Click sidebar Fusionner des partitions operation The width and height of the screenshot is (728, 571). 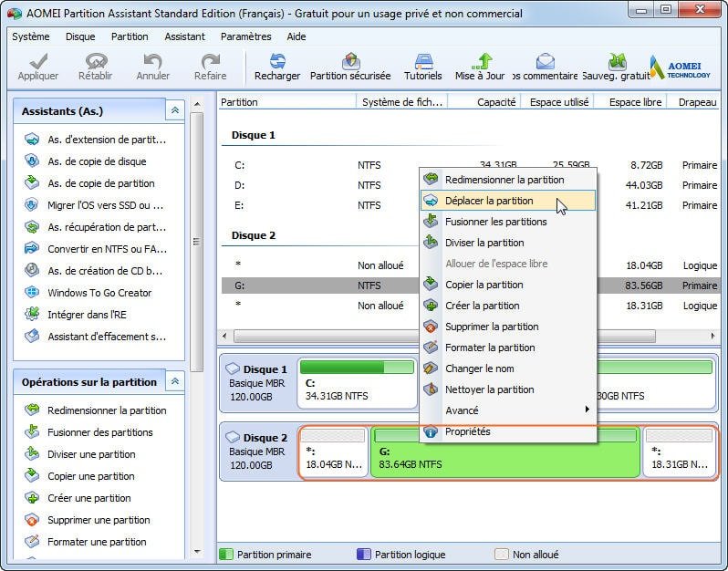click(88, 432)
